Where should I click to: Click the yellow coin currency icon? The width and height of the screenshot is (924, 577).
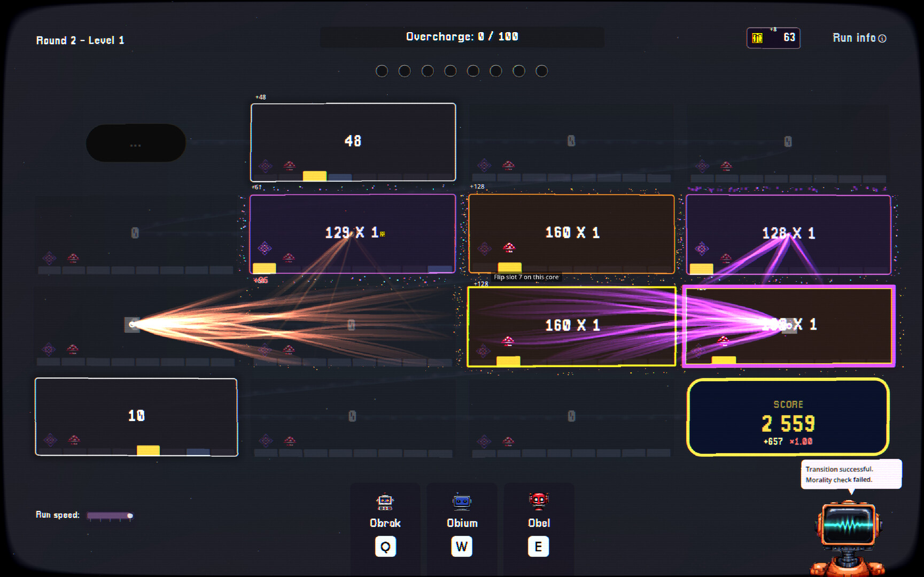(x=757, y=37)
